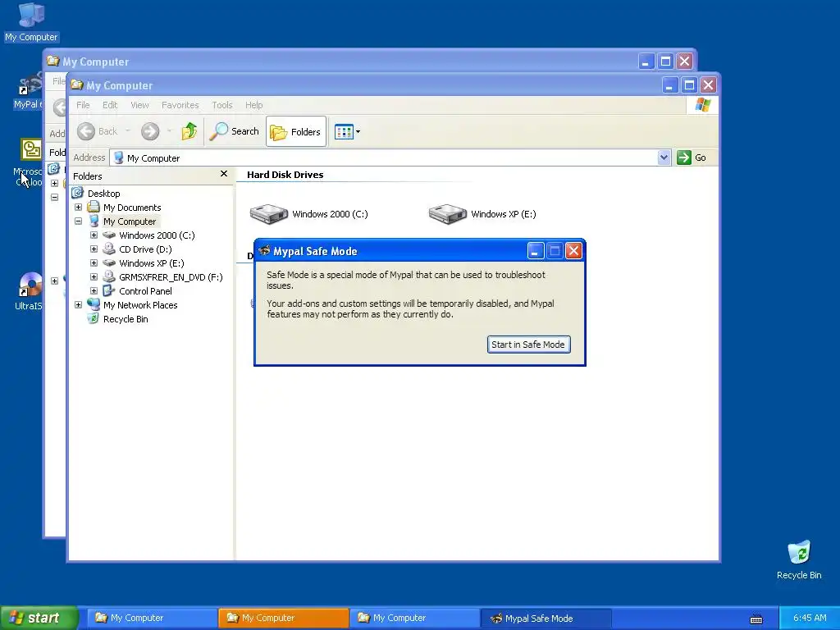840x630 pixels.
Task: Click the Start button on taskbar
Action: point(39,618)
